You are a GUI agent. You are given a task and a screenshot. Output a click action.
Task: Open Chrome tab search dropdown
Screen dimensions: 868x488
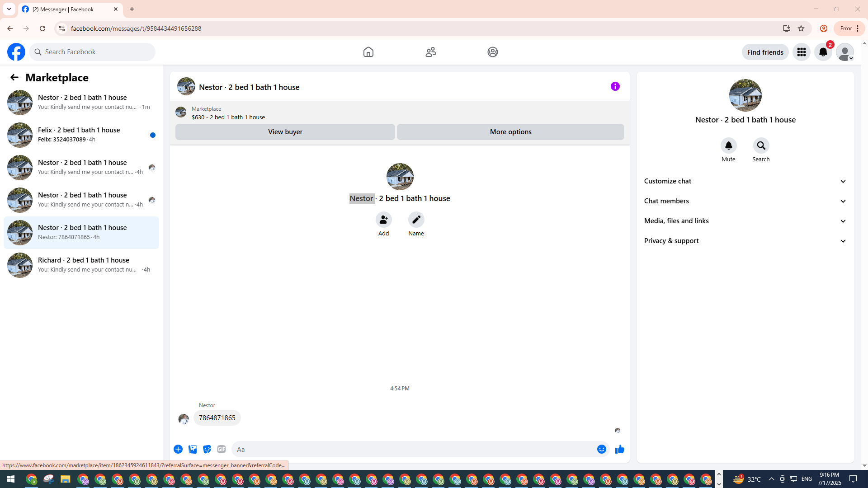(x=9, y=9)
